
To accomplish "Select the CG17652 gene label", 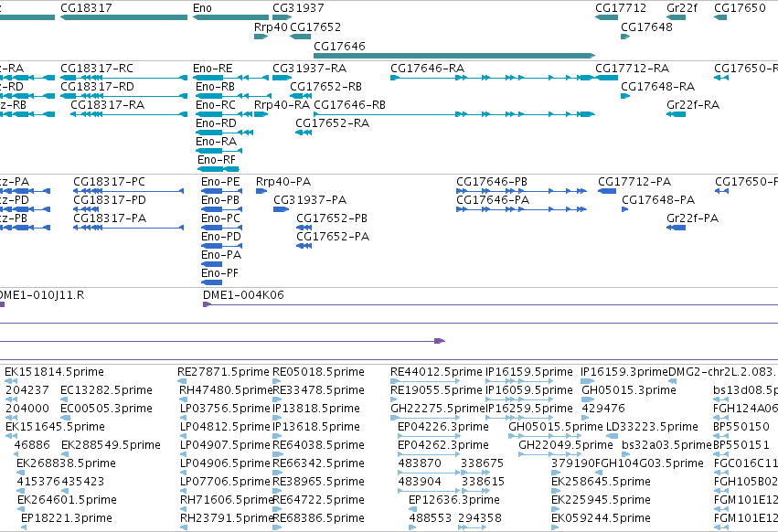I will pos(315,27).
